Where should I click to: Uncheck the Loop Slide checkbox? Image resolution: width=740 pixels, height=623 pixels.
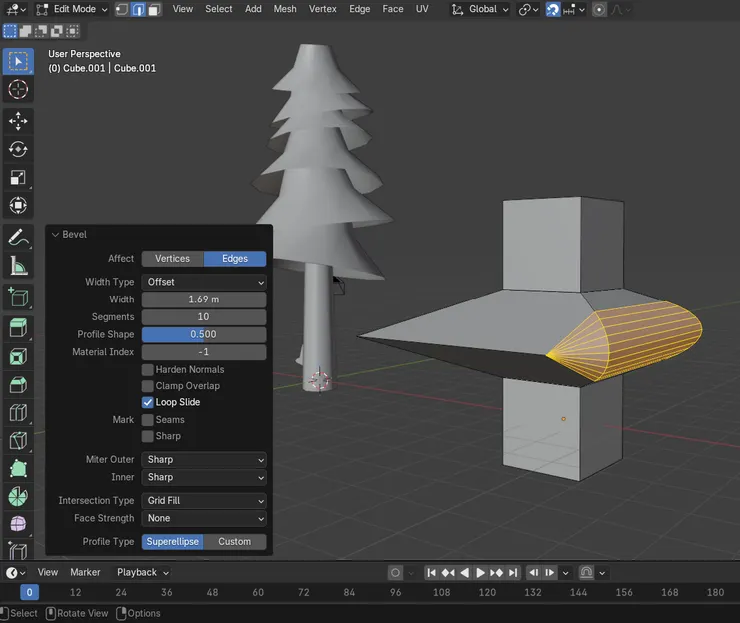pos(148,402)
